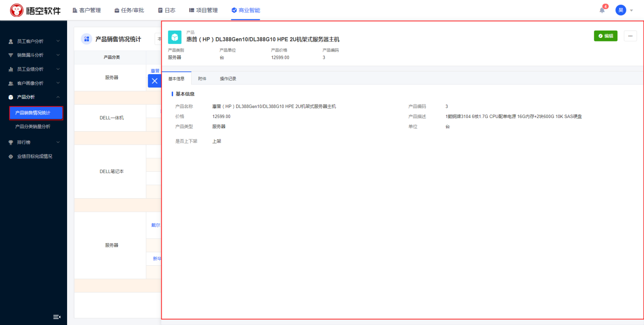644x325 pixels.
Task: Open the user account dropdown arrow
Action: tap(631, 10)
